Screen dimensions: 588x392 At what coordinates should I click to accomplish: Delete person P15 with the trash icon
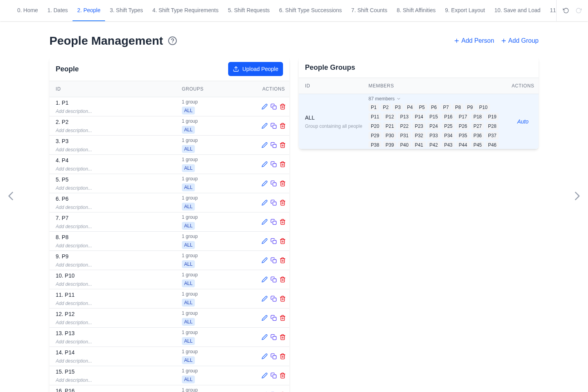click(x=283, y=376)
